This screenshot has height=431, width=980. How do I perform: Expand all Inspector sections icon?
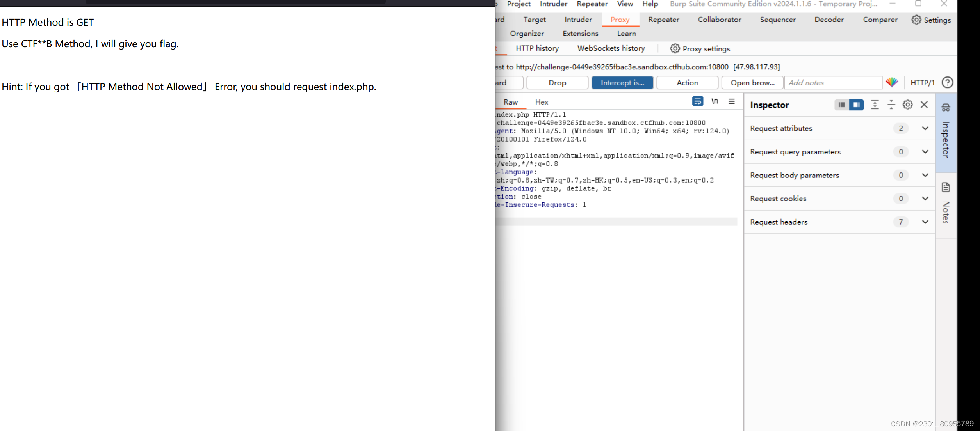875,105
